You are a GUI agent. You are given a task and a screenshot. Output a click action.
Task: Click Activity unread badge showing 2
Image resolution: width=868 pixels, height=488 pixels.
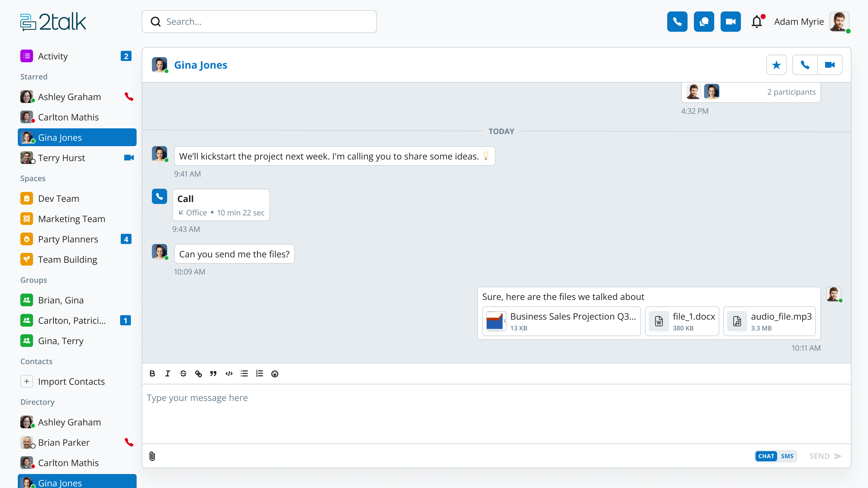coord(126,56)
